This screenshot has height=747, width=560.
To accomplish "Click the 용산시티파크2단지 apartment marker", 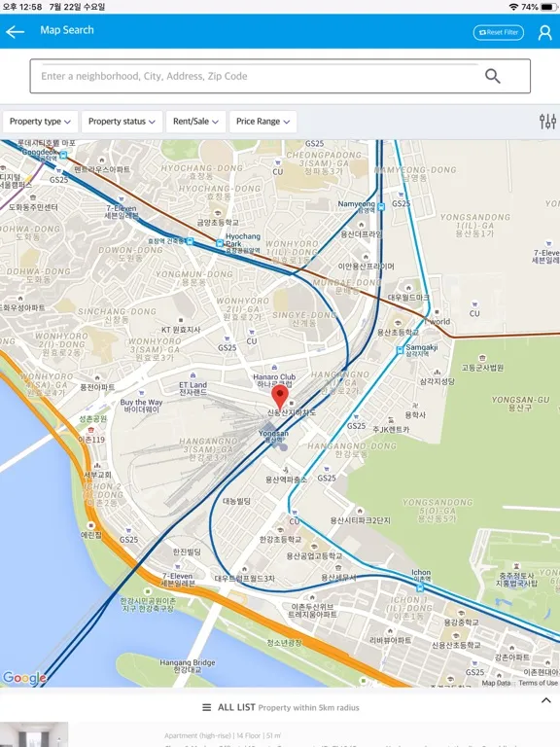I will coord(360,512).
